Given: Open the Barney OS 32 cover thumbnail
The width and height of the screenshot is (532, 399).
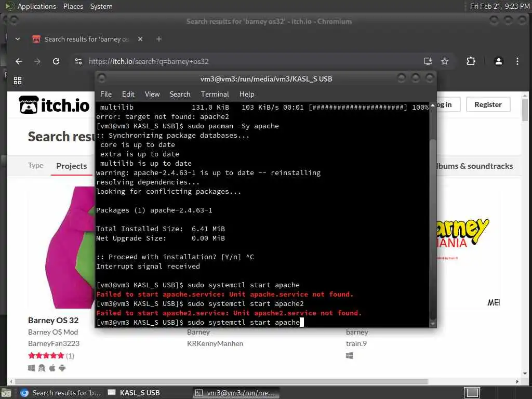Looking at the screenshot, I should 61,247.
